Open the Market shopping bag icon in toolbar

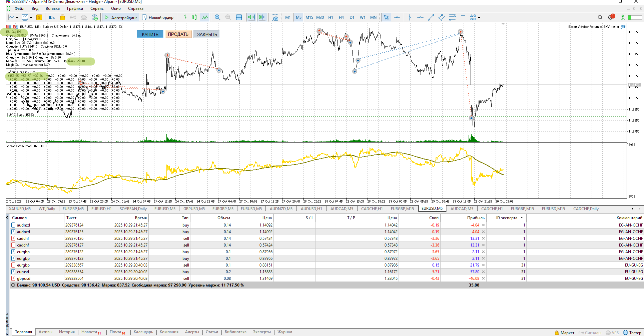[62, 17]
